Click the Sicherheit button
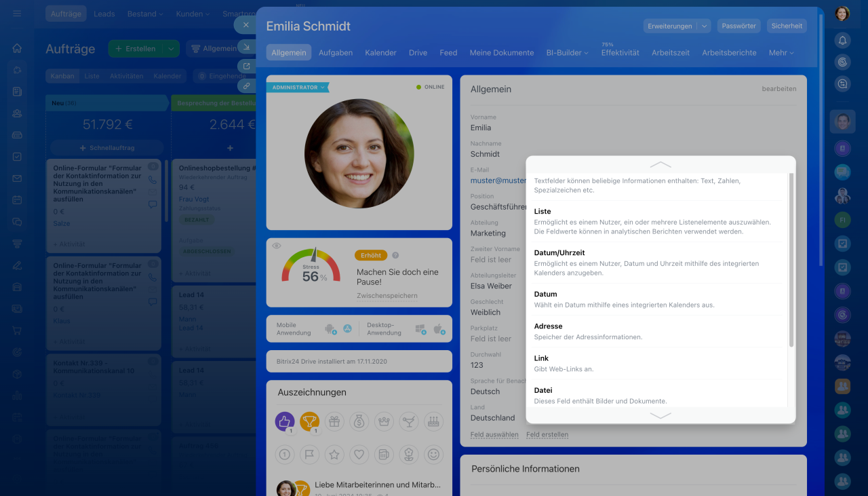The width and height of the screenshot is (868, 496). tap(787, 26)
